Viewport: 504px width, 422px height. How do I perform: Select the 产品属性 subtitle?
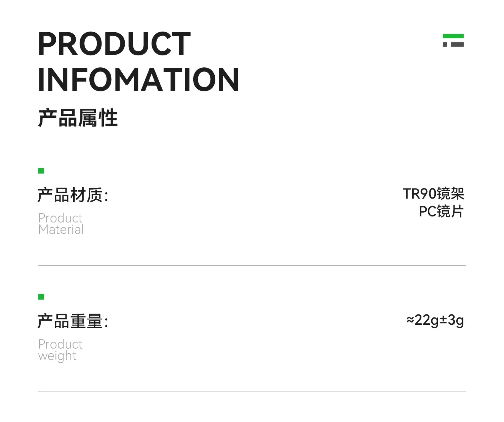click(x=78, y=118)
